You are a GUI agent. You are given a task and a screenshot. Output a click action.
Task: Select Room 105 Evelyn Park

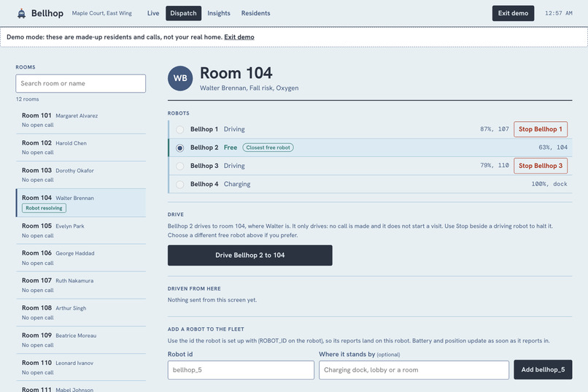pos(81,231)
